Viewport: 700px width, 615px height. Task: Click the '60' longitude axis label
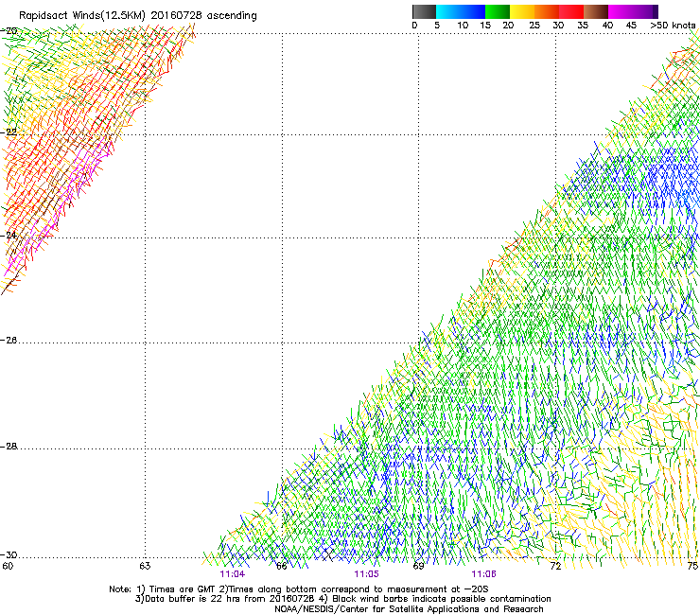pyautogui.click(x=8, y=567)
